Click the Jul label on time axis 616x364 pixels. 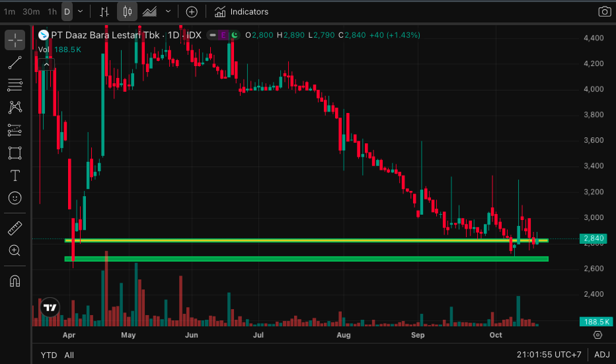tap(258, 335)
